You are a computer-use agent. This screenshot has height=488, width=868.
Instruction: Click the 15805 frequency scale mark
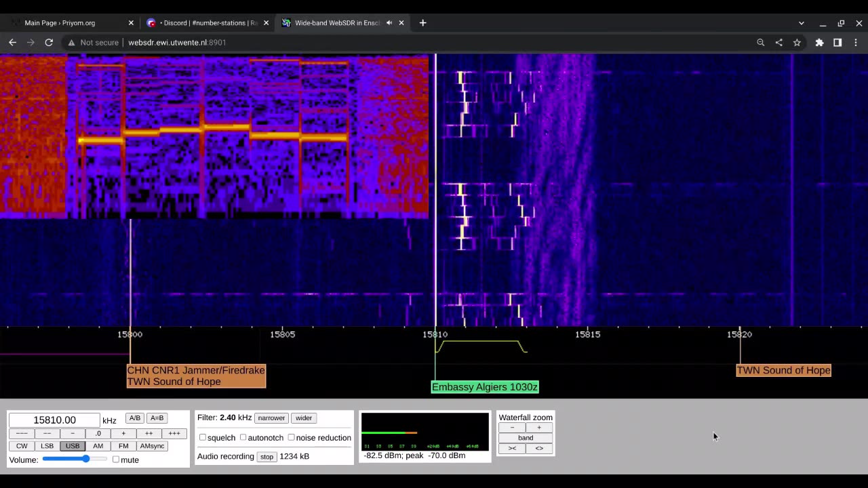click(x=282, y=334)
